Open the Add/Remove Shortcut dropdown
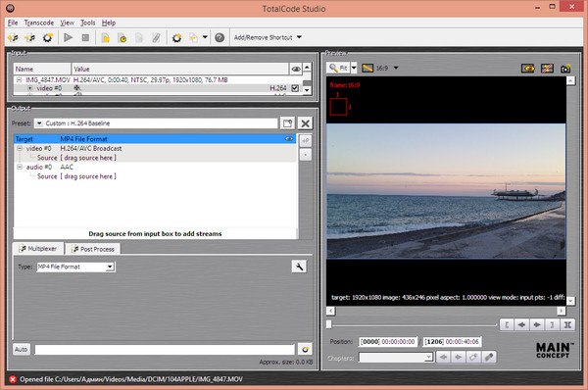This screenshot has width=588, height=390. (x=268, y=37)
